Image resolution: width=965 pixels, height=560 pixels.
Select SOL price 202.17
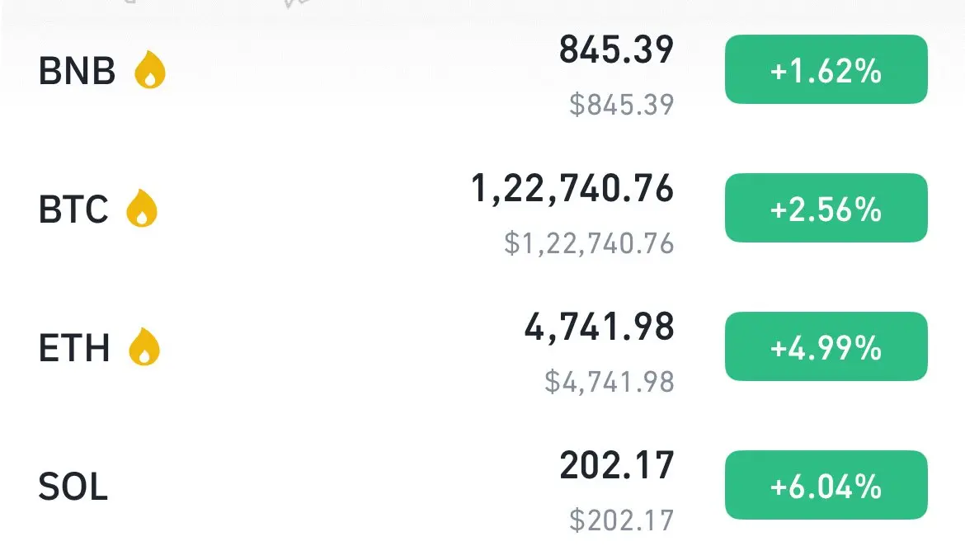pyautogui.click(x=617, y=465)
